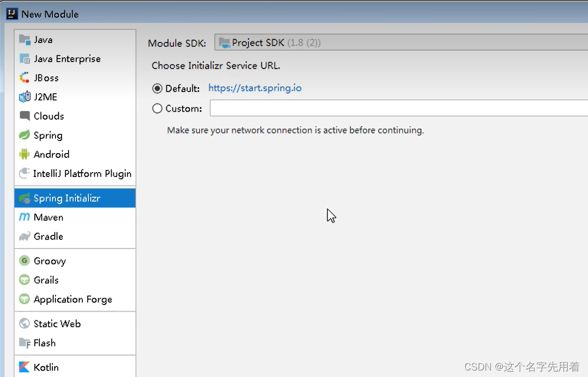Pick Application Forge from the list
588x377 pixels.
point(72,299)
